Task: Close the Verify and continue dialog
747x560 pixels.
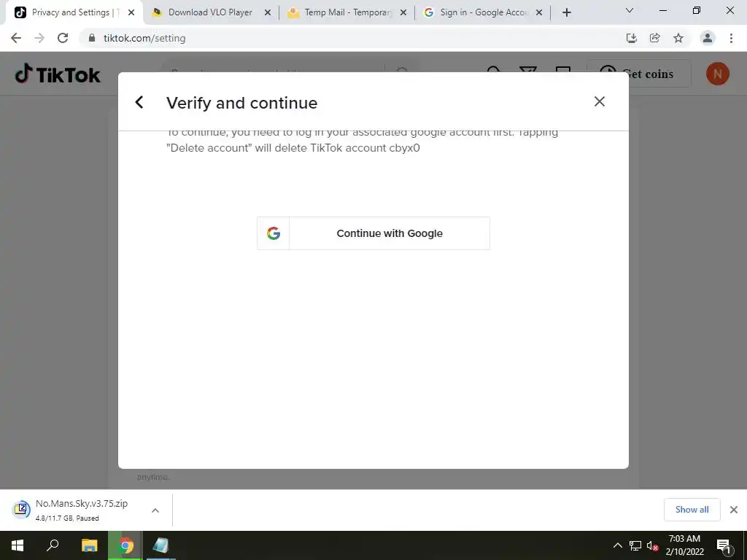Action: (x=600, y=101)
